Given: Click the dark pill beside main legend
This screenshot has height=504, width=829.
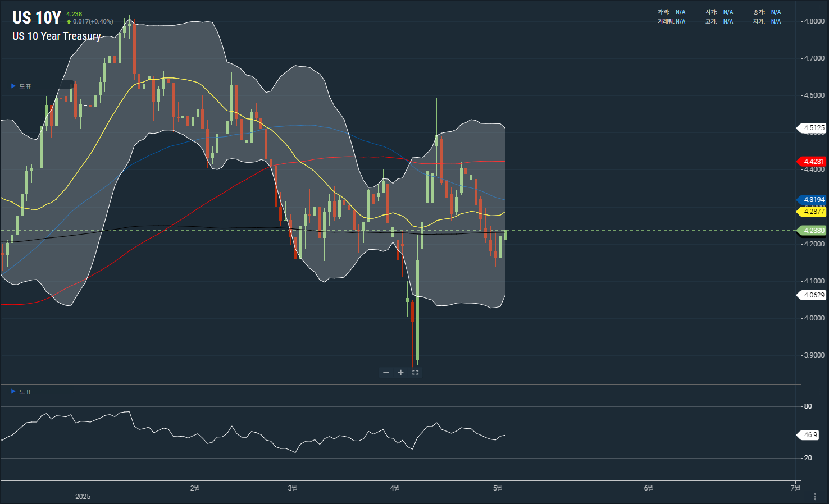Looking at the screenshot, I should 66,85.
